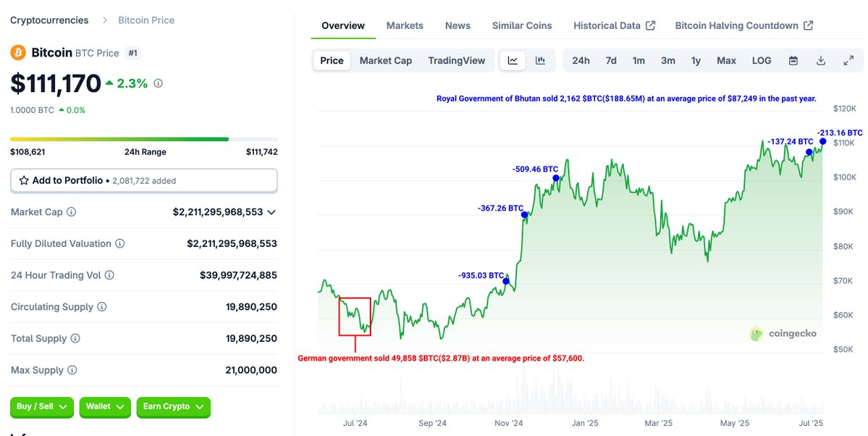Click the -137.24 BTC chart marker

tap(809, 152)
